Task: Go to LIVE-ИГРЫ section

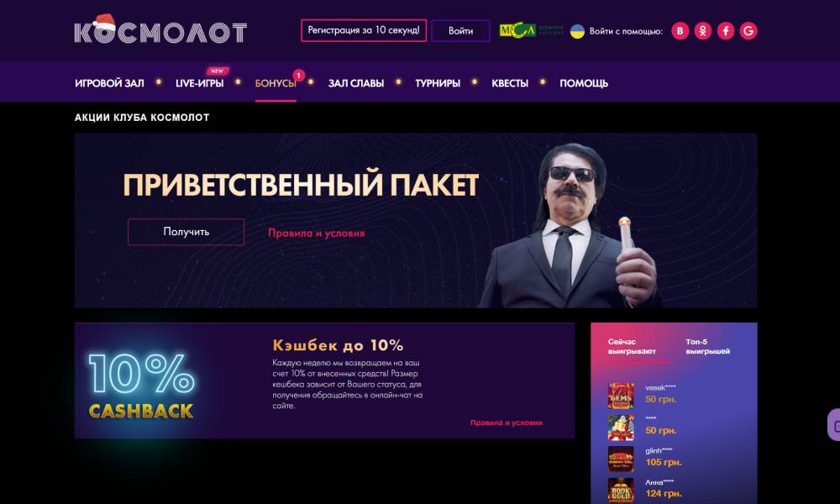Action: (199, 83)
